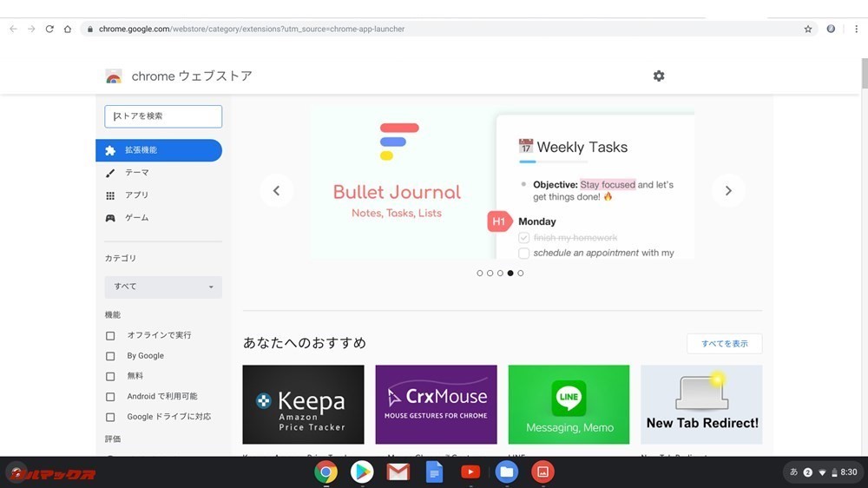The image size is (868, 488).
Task: Open YouTube shelf icon
Action: (470, 472)
